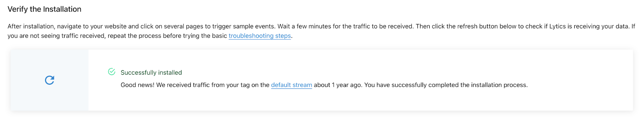
Task: Click the green success checkmark icon
Action: click(111, 72)
